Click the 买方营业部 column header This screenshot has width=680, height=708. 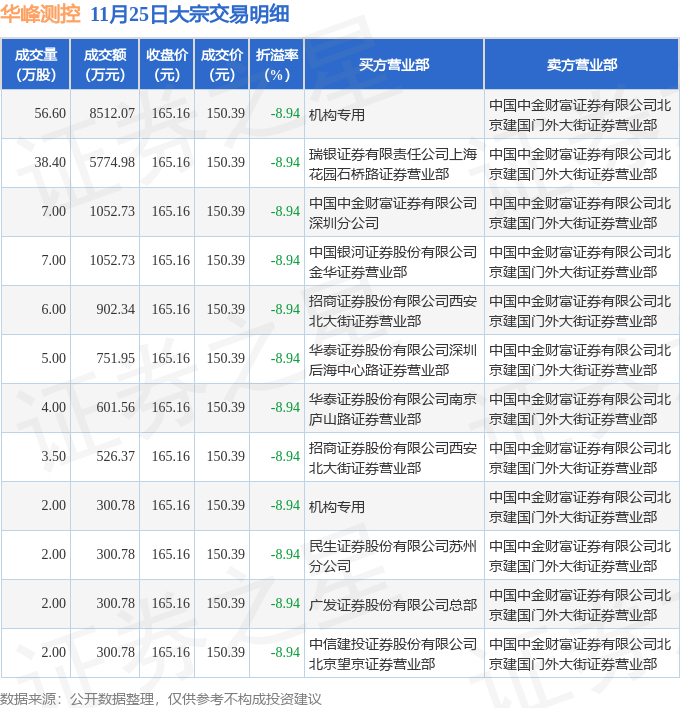click(x=394, y=64)
